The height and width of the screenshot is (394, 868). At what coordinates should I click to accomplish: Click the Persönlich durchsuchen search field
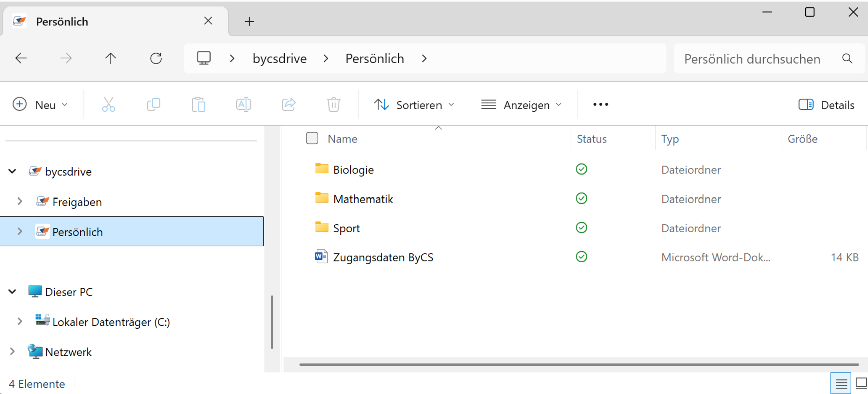[x=752, y=59]
